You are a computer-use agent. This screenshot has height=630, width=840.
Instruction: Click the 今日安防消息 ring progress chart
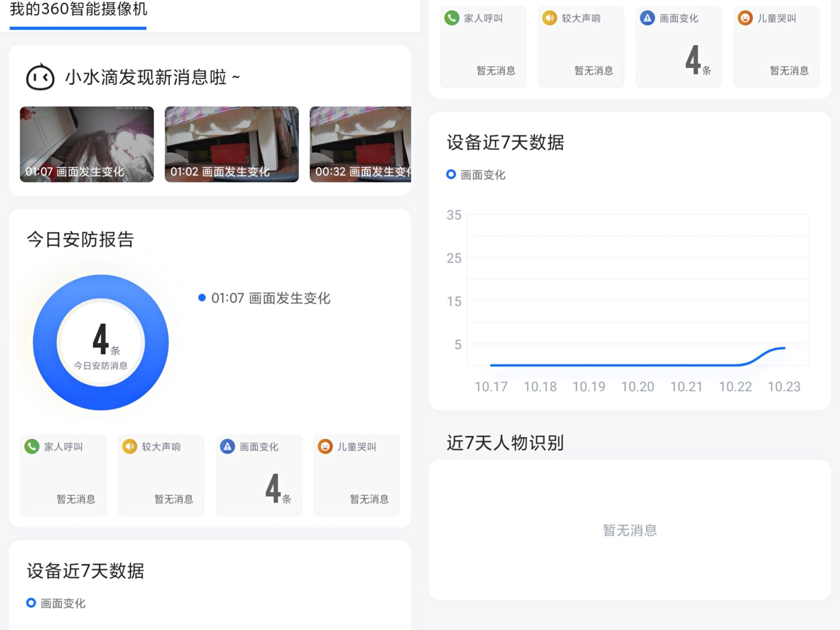(101, 343)
